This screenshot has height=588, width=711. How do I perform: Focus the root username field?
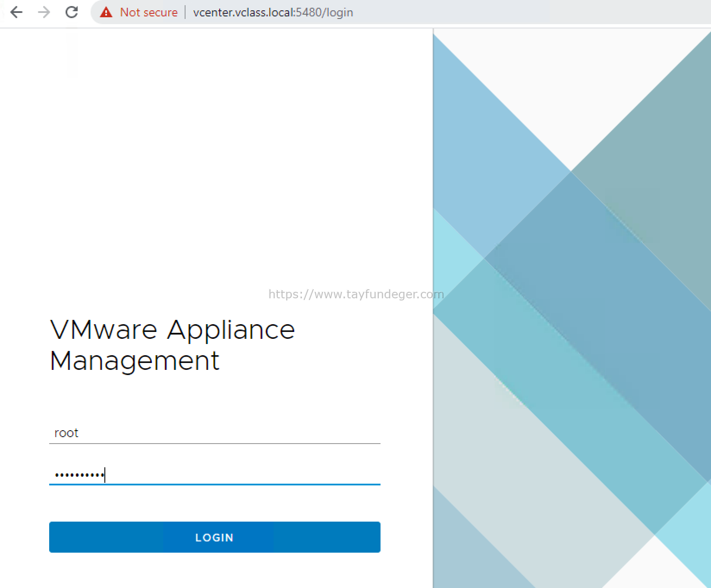point(214,433)
